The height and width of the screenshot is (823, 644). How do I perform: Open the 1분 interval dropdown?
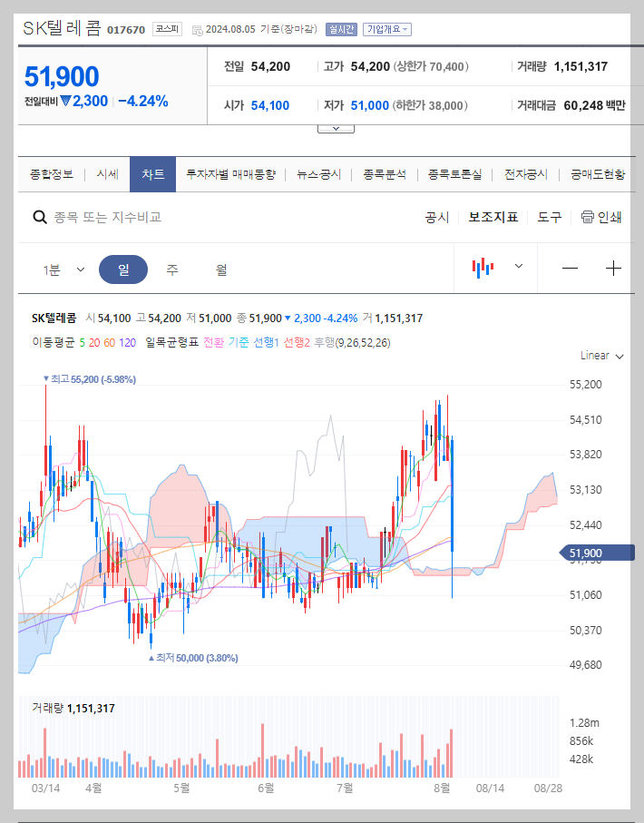pyautogui.click(x=63, y=269)
